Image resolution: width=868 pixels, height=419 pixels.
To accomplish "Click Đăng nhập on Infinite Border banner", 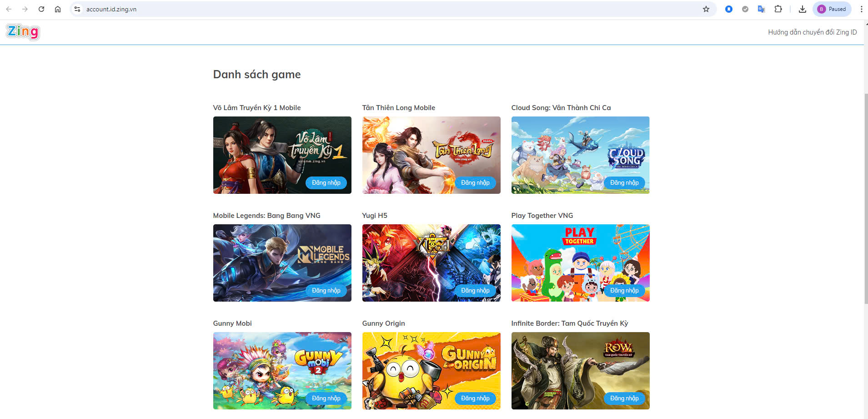I will pyautogui.click(x=624, y=399).
